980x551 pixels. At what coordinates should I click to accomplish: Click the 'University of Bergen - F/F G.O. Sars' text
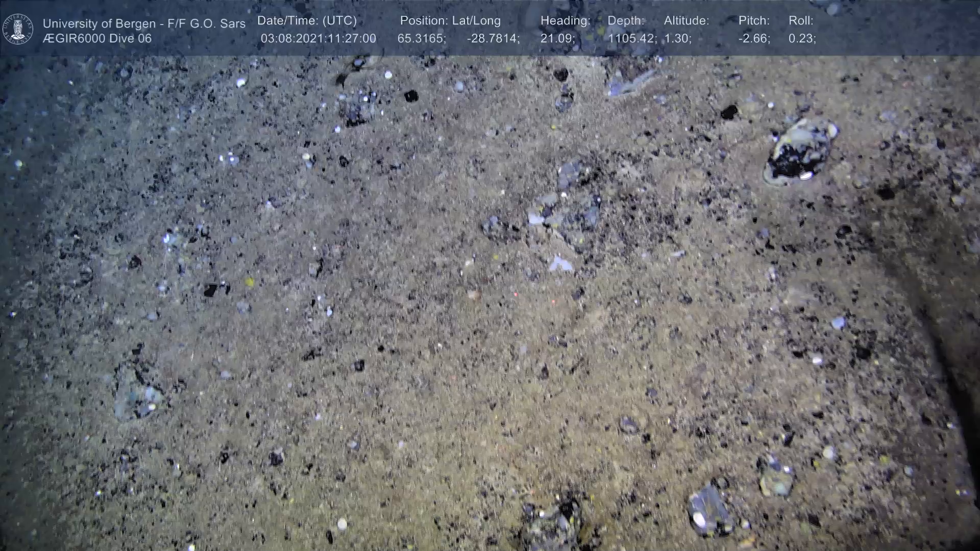tap(144, 23)
